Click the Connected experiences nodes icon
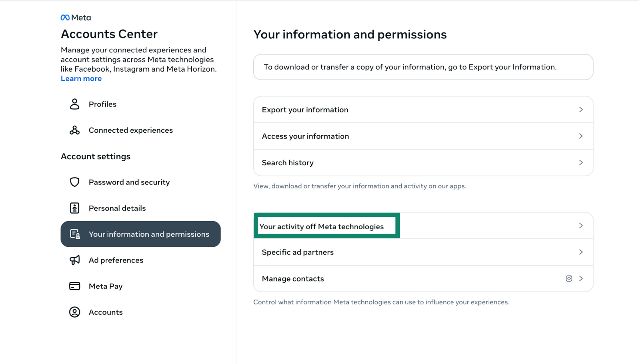Image resolution: width=639 pixels, height=364 pixels. pyautogui.click(x=74, y=130)
